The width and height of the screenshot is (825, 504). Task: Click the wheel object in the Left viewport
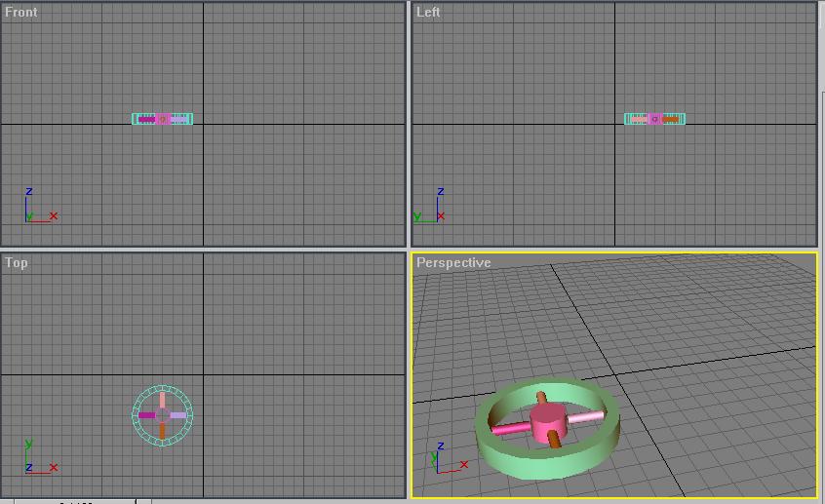coord(654,119)
